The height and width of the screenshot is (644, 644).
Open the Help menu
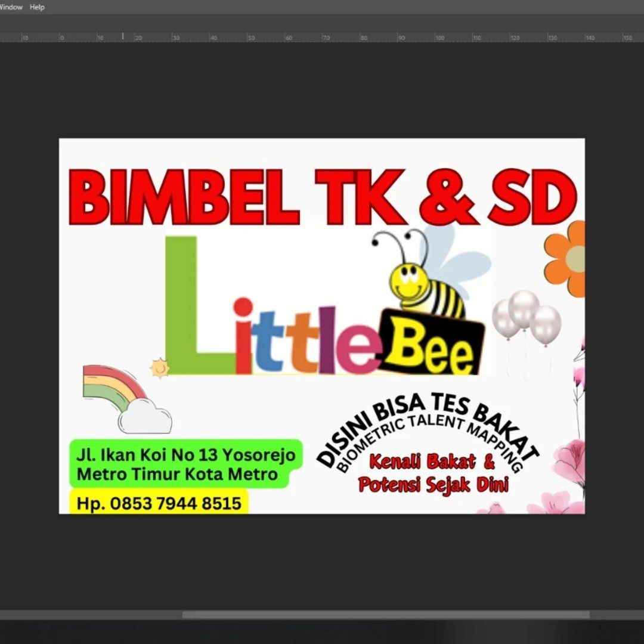37,7
